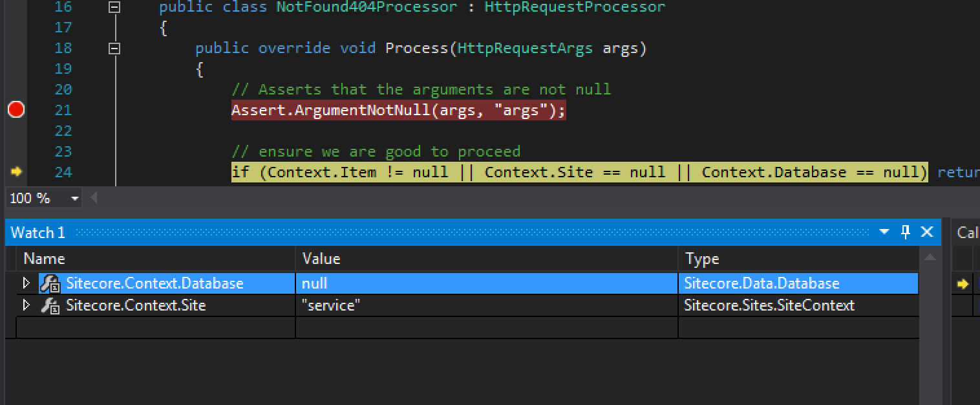980x405 pixels.
Task: Open the 100 % zoom dropdown
Action: point(74,199)
